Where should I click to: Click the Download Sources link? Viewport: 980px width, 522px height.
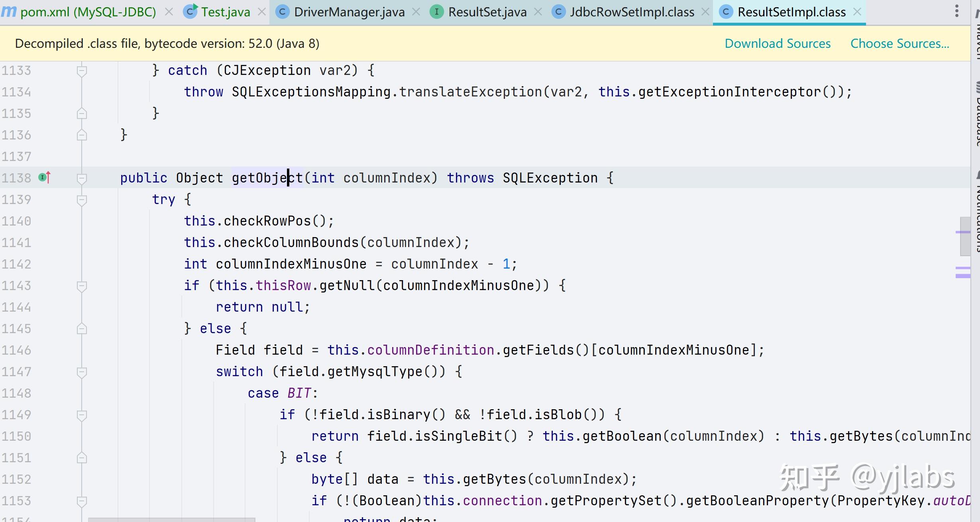click(778, 43)
